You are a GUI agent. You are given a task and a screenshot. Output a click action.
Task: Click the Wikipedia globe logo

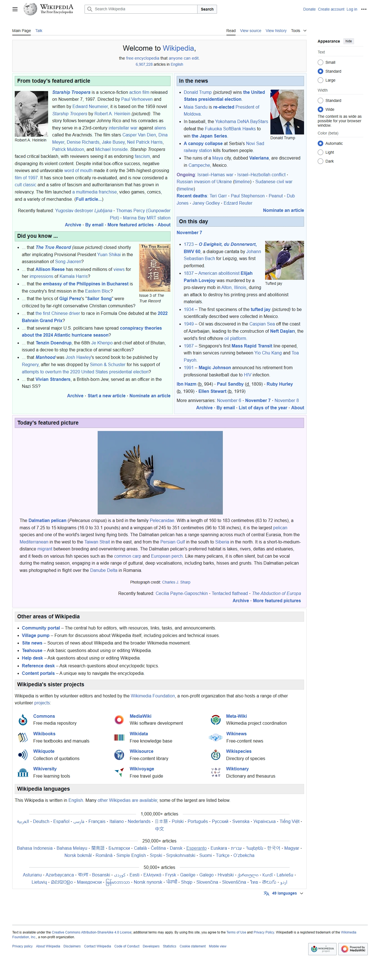point(30,9)
